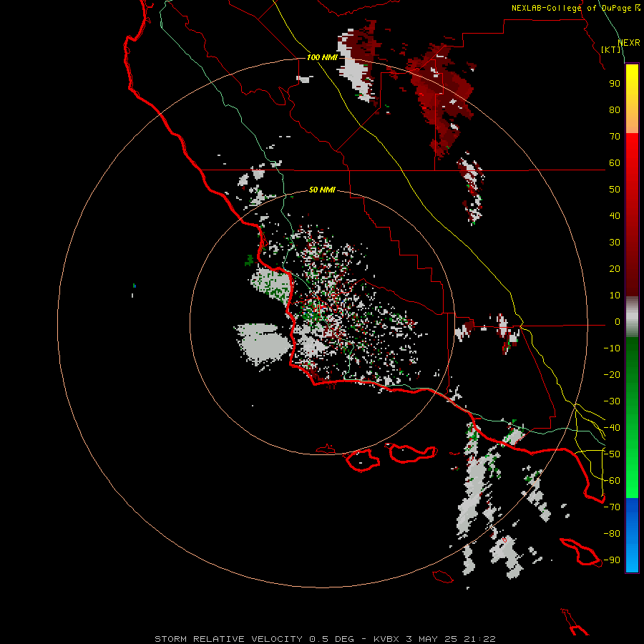Click the -60 value on velocity scale
The height and width of the screenshot is (644, 644).
click(612, 481)
